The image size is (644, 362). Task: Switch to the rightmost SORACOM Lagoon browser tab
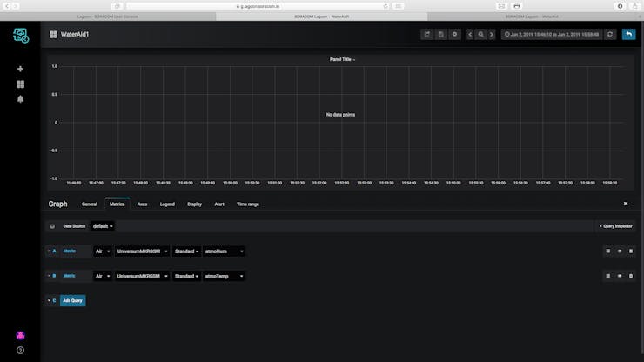[534, 17]
